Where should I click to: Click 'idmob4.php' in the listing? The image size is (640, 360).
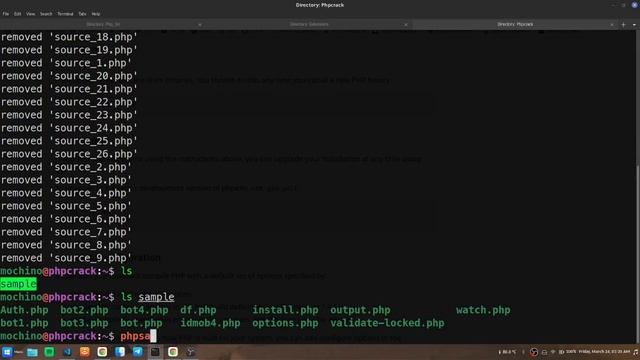click(210, 323)
